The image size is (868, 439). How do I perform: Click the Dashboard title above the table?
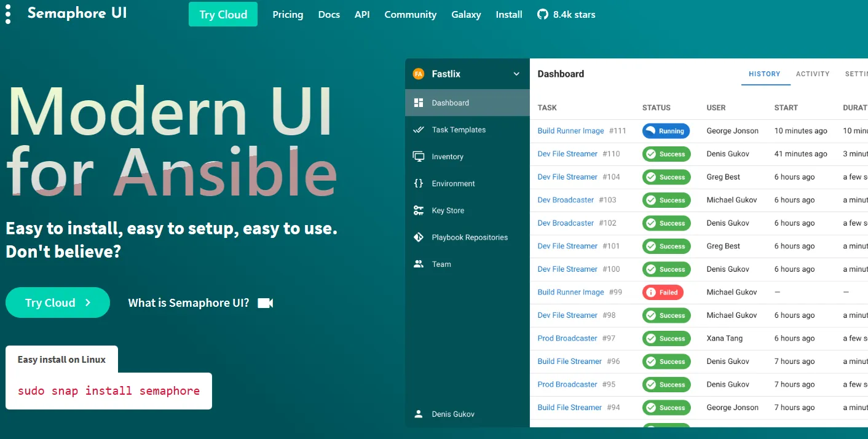561,74
